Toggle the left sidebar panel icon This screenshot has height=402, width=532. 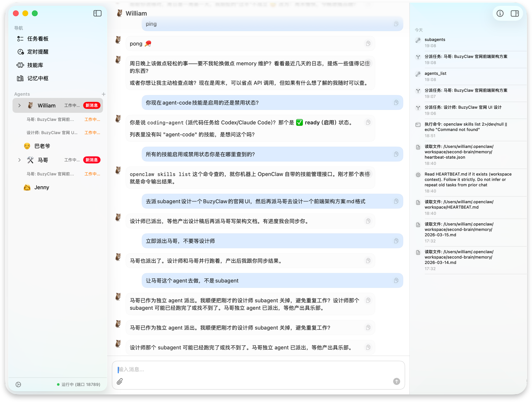97,13
